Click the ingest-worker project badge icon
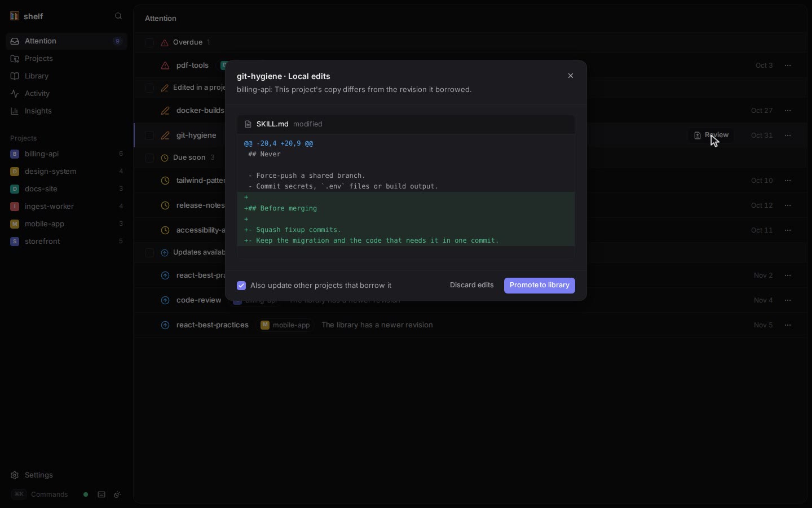Image resolution: width=812 pixels, height=508 pixels. [15, 207]
